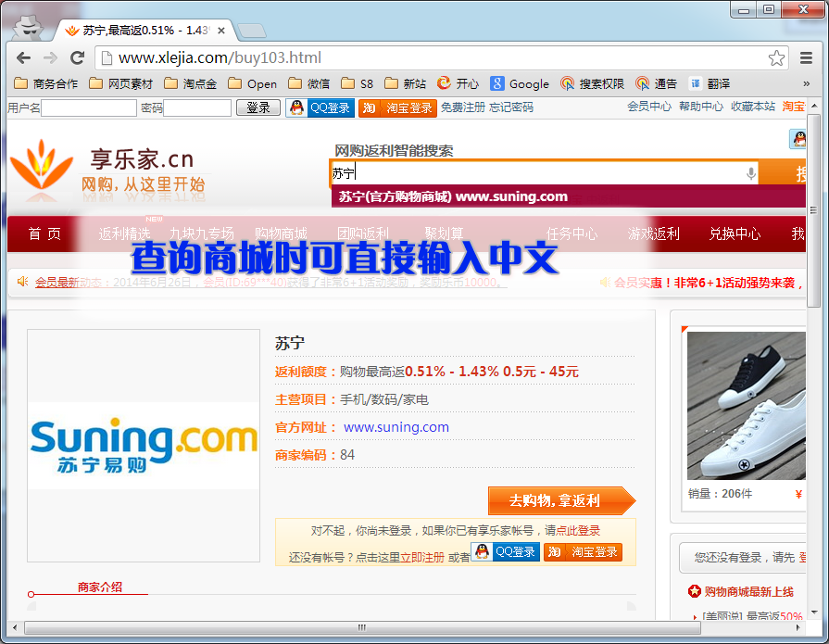Viewport: 829px width, 644px height.
Task: Click the 点此登录 link
Action: 578,530
